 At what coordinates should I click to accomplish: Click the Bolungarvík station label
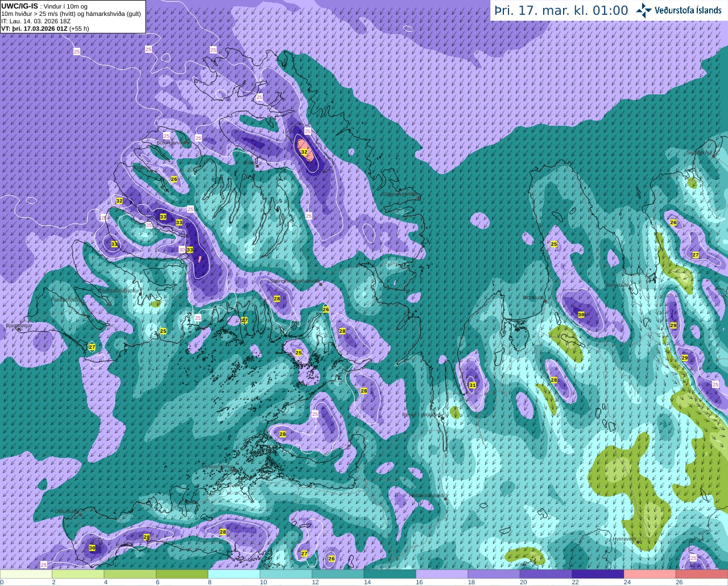pos(173,143)
